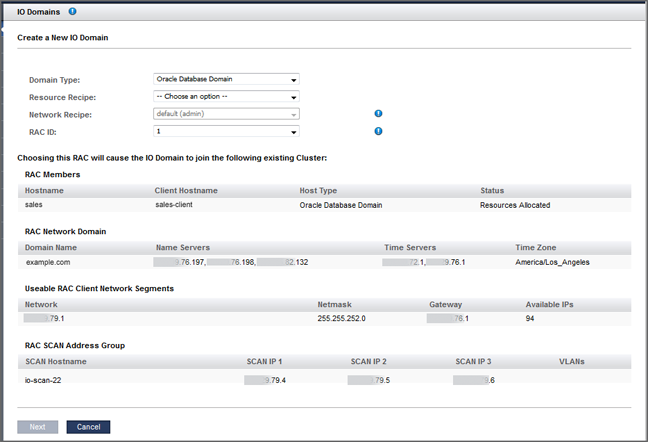Image resolution: width=648 pixels, height=442 pixels.
Task: Open the RAC ID dropdown
Action: click(x=226, y=131)
